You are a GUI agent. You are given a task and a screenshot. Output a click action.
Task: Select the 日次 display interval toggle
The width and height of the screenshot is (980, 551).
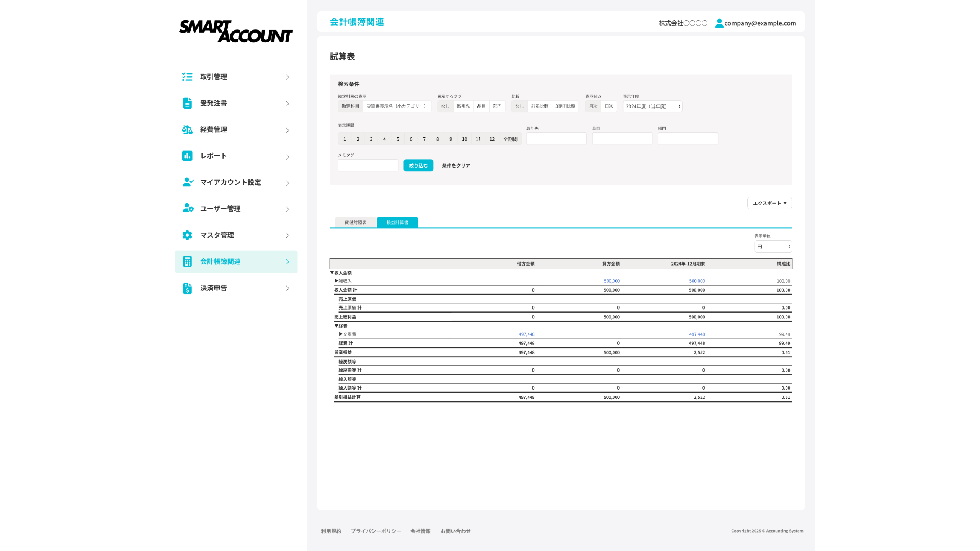click(609, 106)
